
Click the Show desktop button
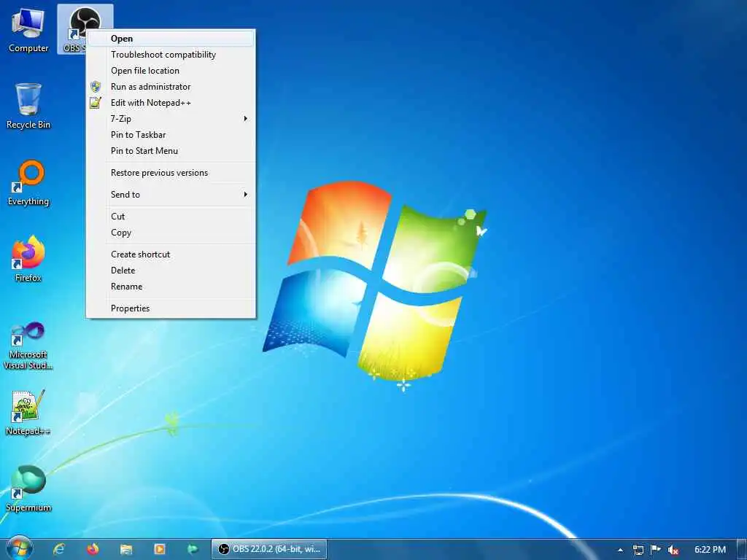coord(742,550)
